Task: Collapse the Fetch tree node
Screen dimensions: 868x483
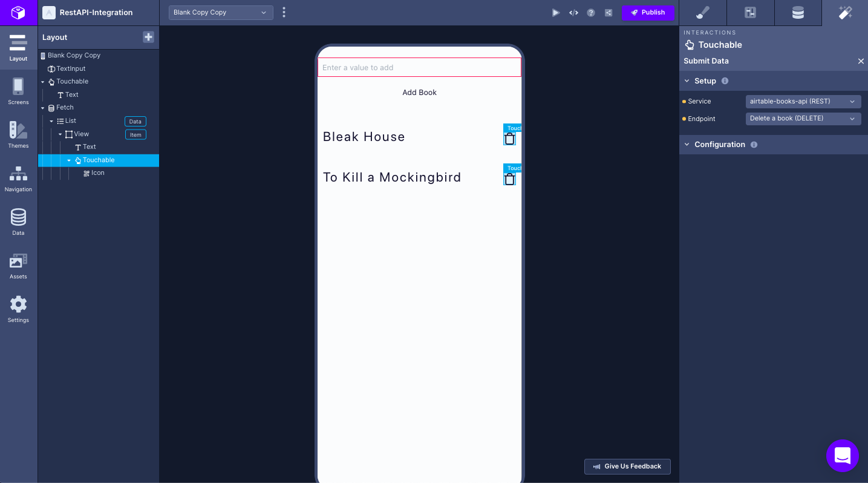Action: 43,108
